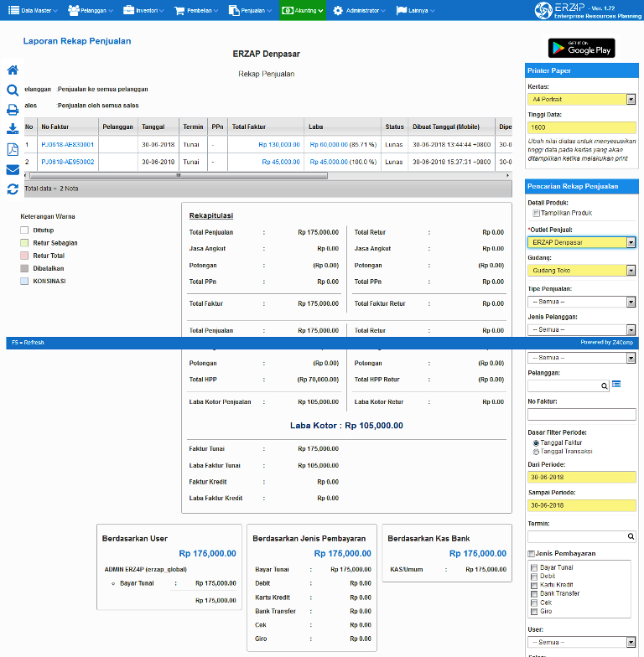Viewport: 644px width, 657px height.
Task: Focus Dari Periode date field
Action: pos(582,478)
